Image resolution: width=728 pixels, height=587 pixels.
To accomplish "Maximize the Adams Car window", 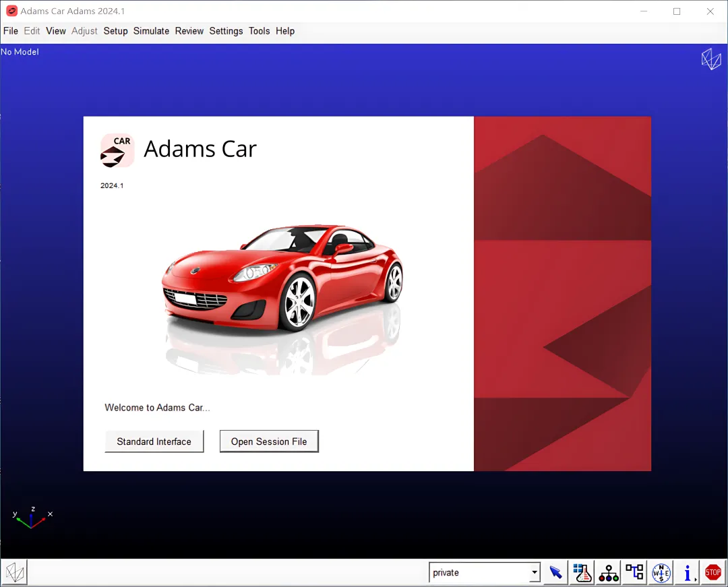I will 677,11.
